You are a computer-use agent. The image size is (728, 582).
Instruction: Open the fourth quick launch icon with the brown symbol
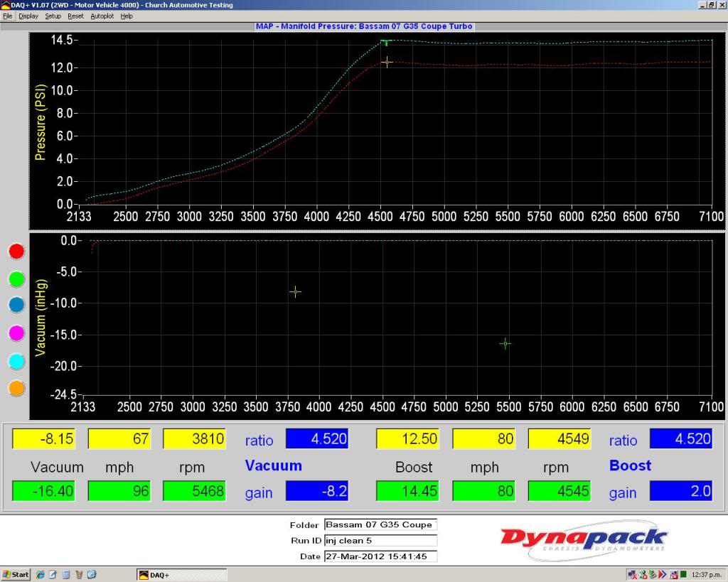(x=79, y=575)
